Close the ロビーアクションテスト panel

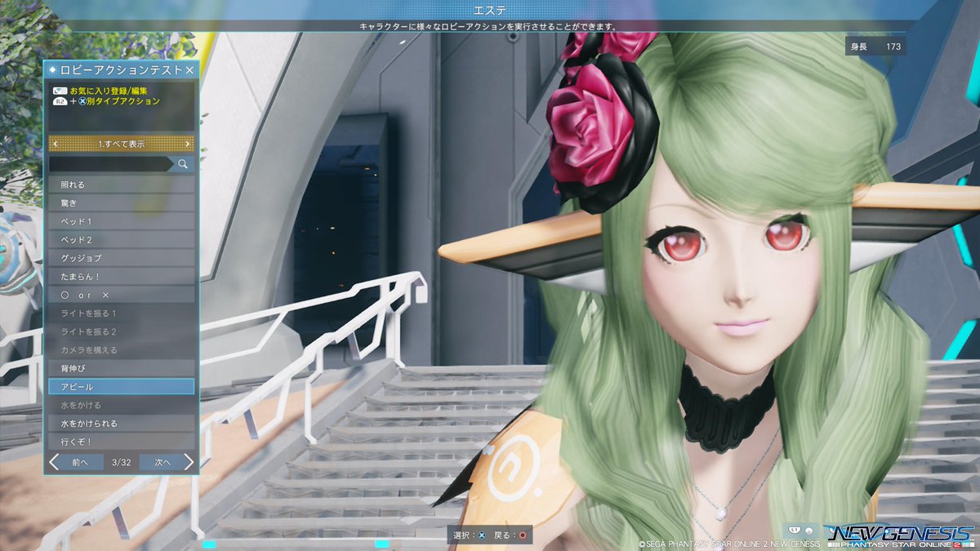click(x=189, y=71)
